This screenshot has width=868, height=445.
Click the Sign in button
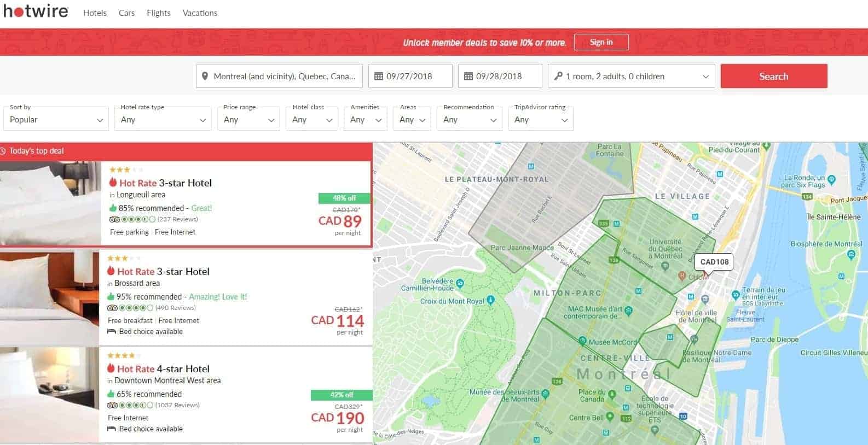pos(601,42)
